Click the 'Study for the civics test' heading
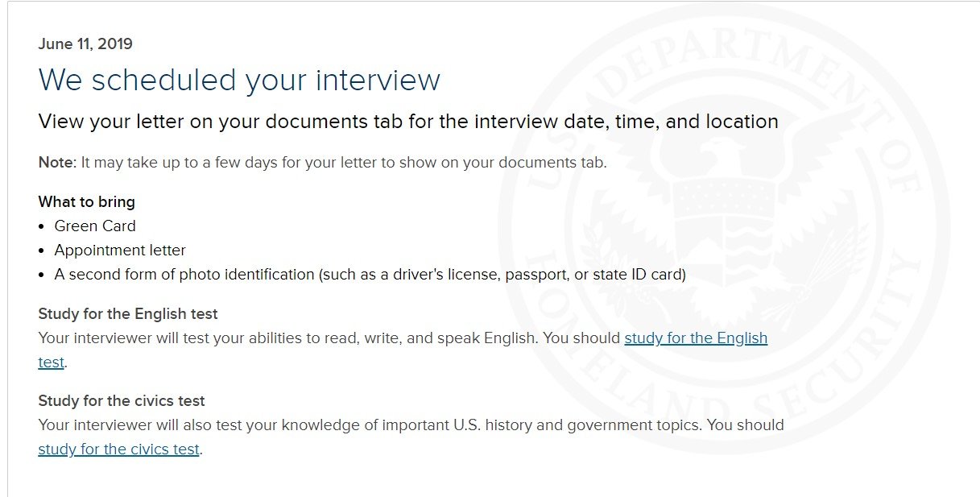This screenshot has width=980, height=497. [122, 400]
